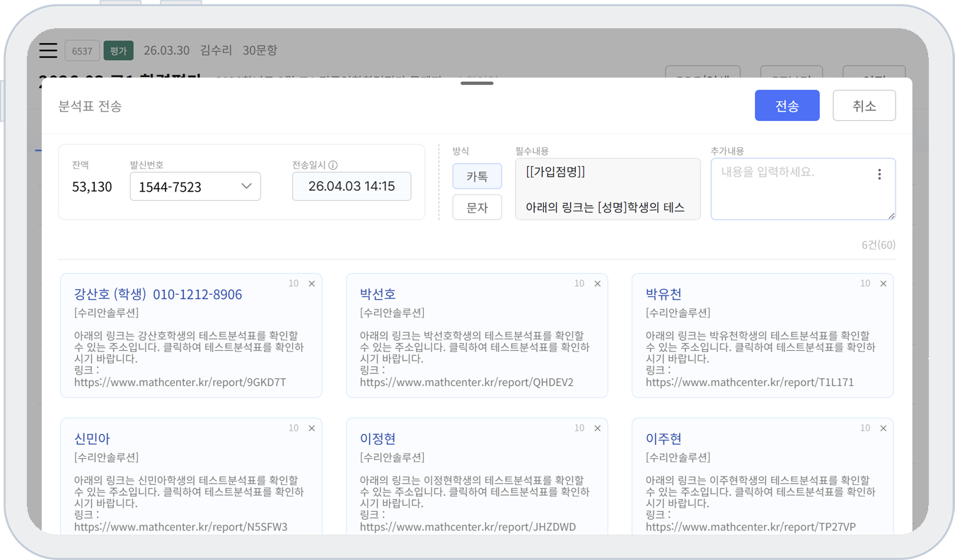Viewport: 955px width, 560px height.
Task: Open the three-dot menu in 추가내용
Action: pos(879,174)
